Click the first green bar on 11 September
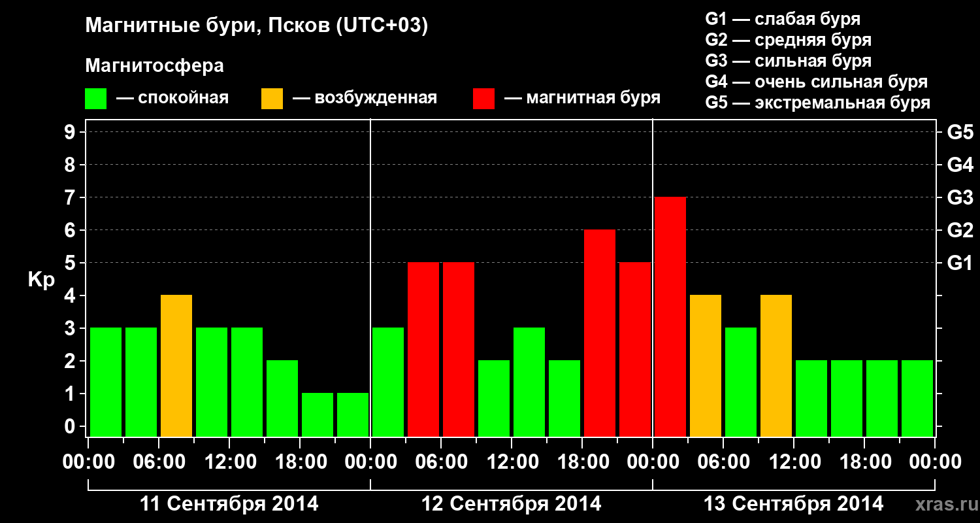Image resolution: width=980 pixels, height=523 pixels. point(106,382)
